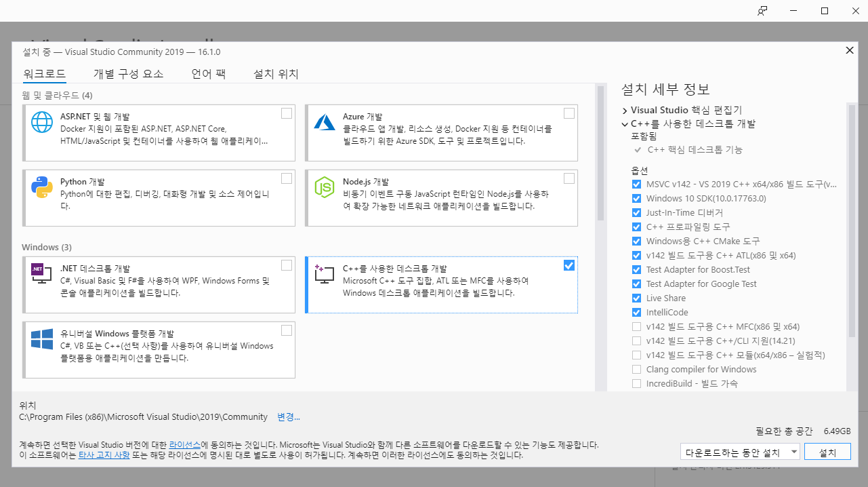
Task: Click the Universal Windows Platform logo icon
Action: pyautogui.click(x=42, y=338)
